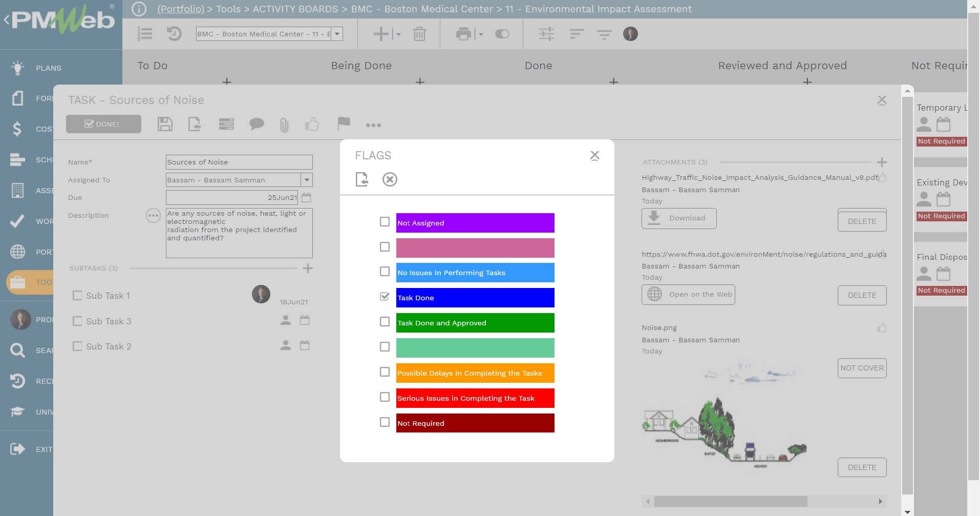
Task: Click the cancel circle icon in Flags dialog
Action: point(390,179)
